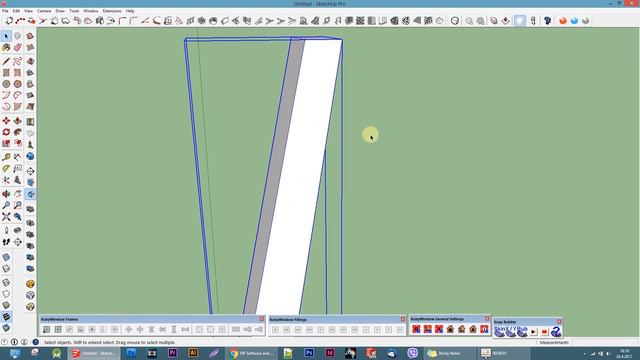Open the Window menu
Screen dimensions: 640x360
[91, 11]
